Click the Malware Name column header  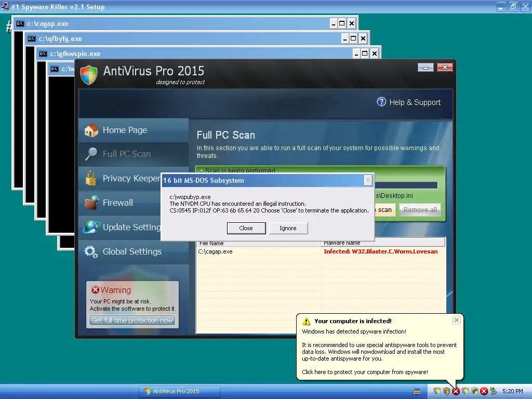383,243
